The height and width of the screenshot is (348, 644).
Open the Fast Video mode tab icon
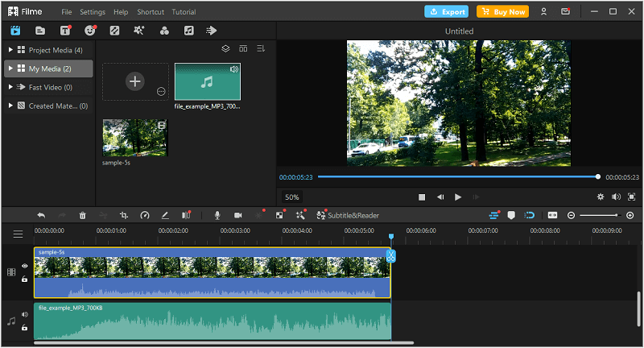click(x=211, y=31)
